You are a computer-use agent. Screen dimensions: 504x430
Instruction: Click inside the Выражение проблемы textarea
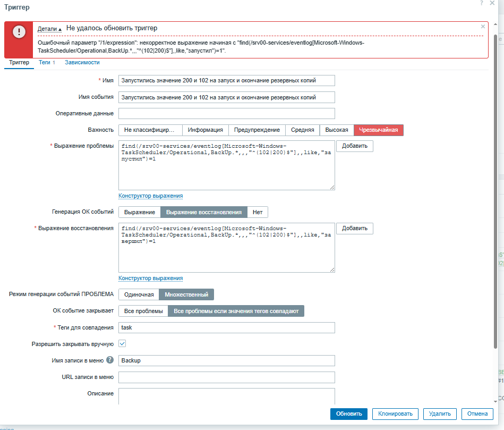(227, 165)
